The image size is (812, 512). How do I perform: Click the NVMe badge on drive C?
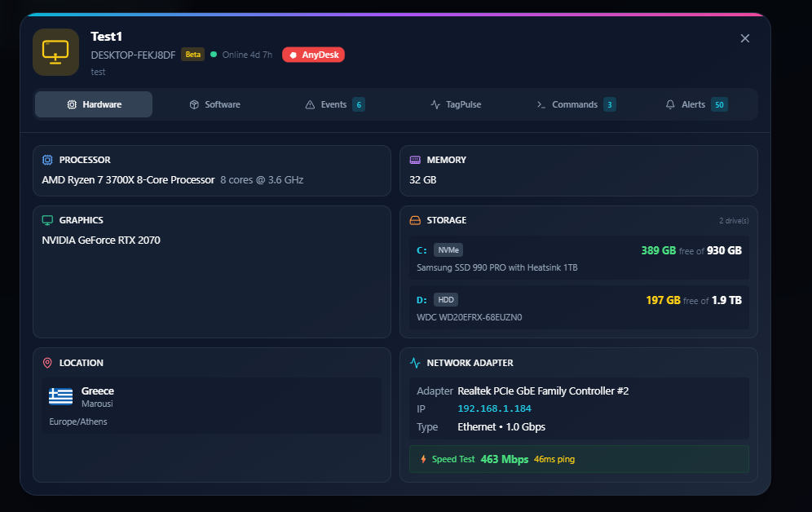tap(448, 250)
